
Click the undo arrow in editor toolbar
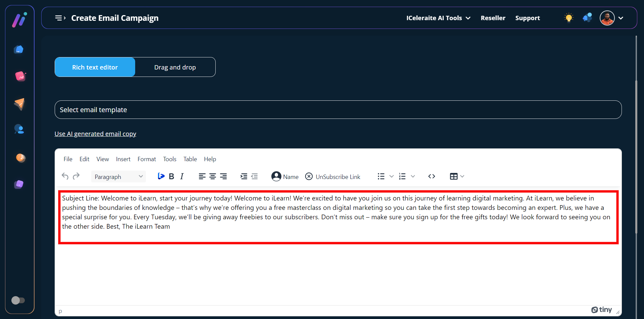click(65, 176)
